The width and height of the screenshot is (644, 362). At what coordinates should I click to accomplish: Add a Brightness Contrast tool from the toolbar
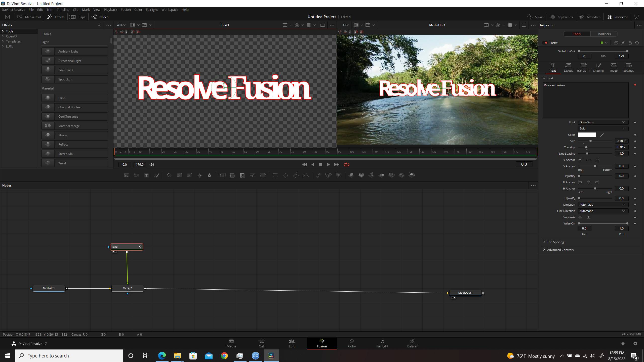pyautogui.click(x=200, y=175)
